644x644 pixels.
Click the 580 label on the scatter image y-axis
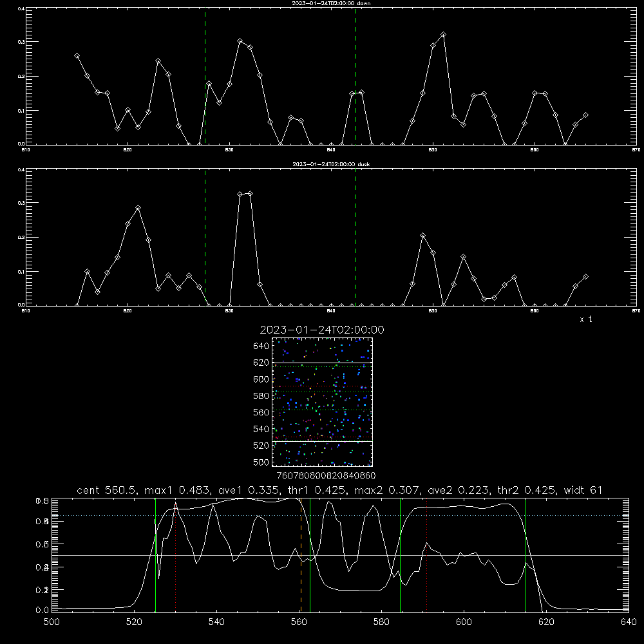(x=261, y=396)
